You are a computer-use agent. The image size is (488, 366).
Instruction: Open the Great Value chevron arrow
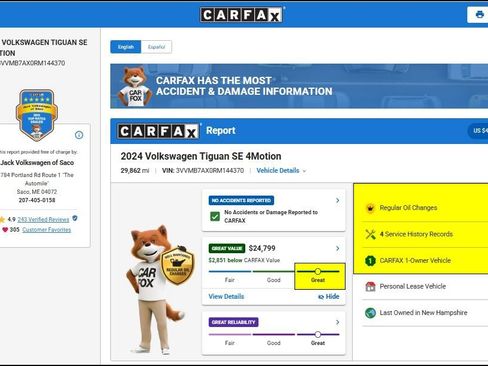337,248
